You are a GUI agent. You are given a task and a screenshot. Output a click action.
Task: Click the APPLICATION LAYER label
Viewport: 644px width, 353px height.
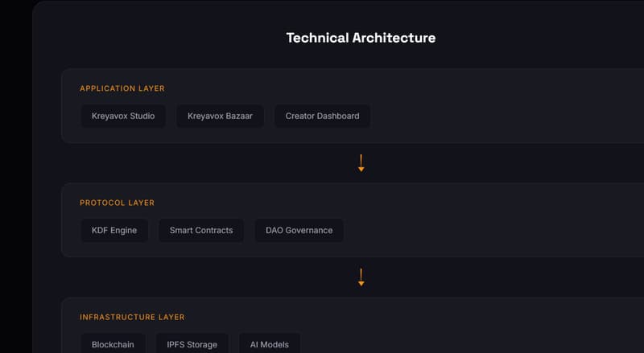coord(122,88)
